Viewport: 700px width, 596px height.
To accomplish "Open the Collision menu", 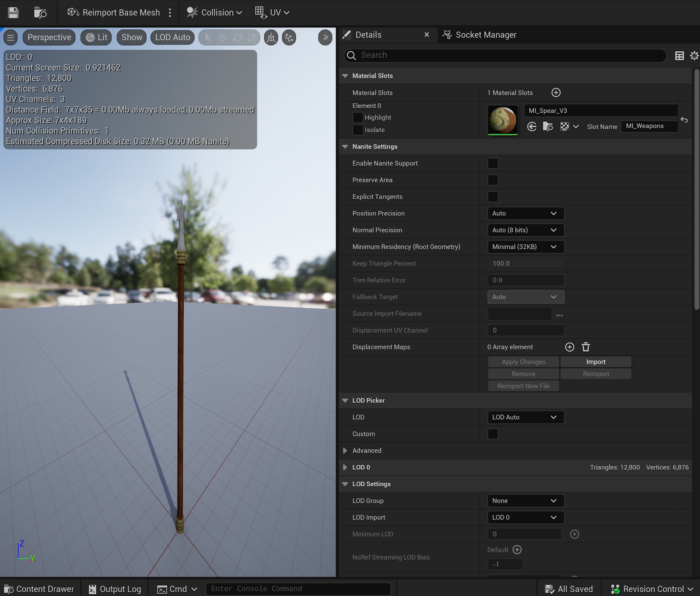I will [x=214, y=13].
